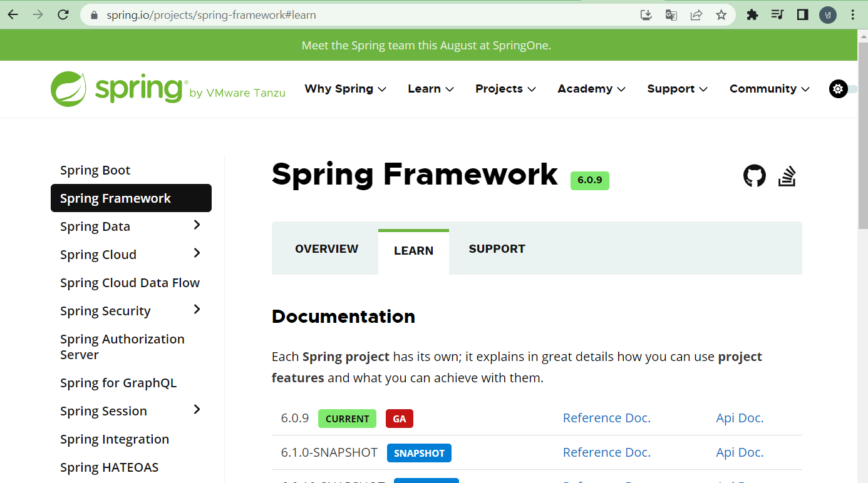Click the red GA badge
868x483 pixels.
click(x=400, y=419)
